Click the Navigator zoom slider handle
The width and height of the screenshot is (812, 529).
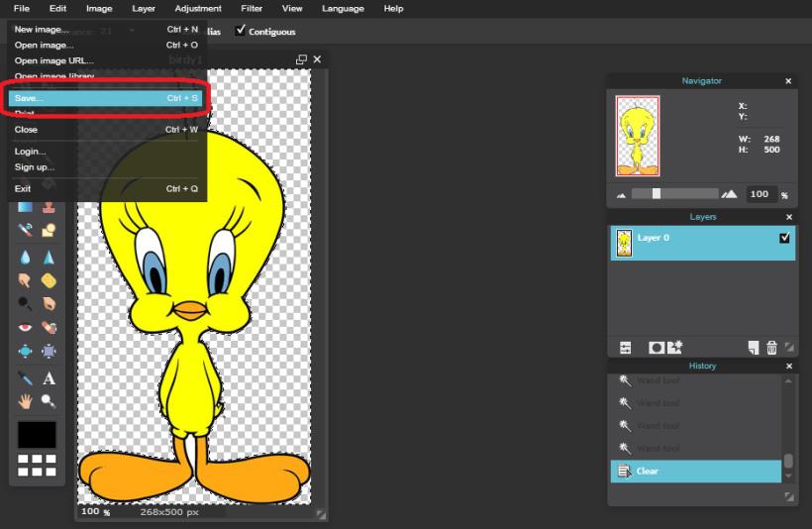click(656, 194)
